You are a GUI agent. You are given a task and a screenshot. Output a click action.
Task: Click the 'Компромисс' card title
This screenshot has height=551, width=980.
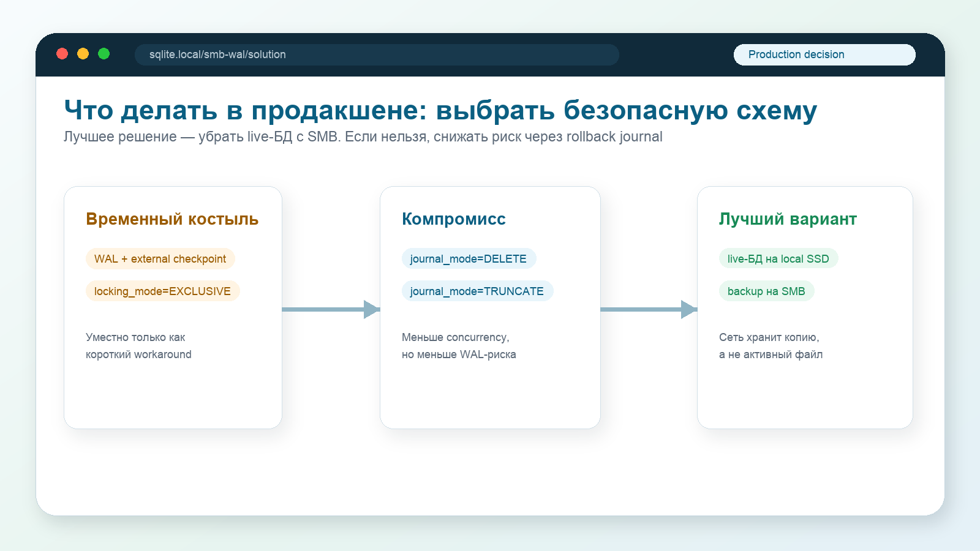[454, 219]
